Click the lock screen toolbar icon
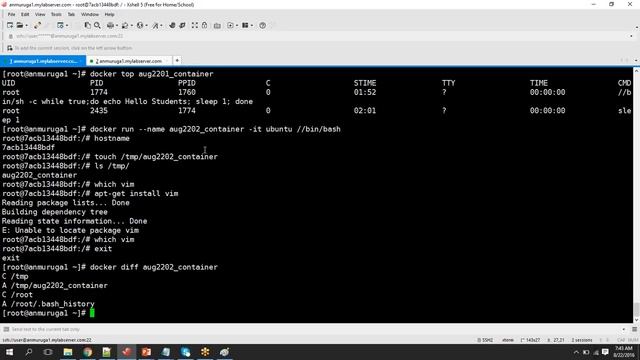640x360 pixels. click(204, 25)
